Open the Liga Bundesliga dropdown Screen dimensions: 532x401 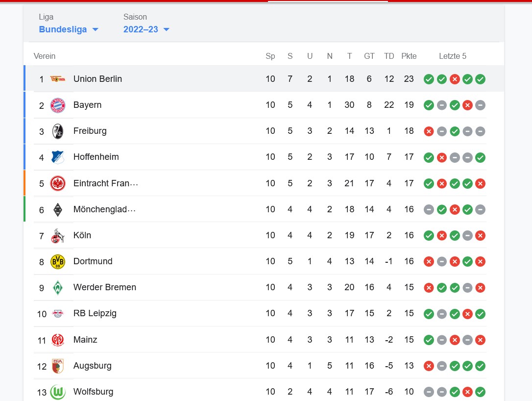(x=69, y=29)
